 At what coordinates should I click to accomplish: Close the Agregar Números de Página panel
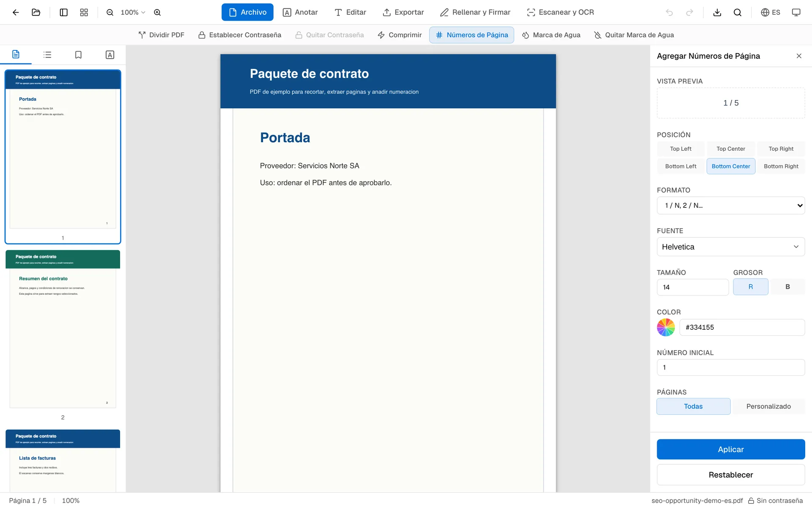(799, 56)
